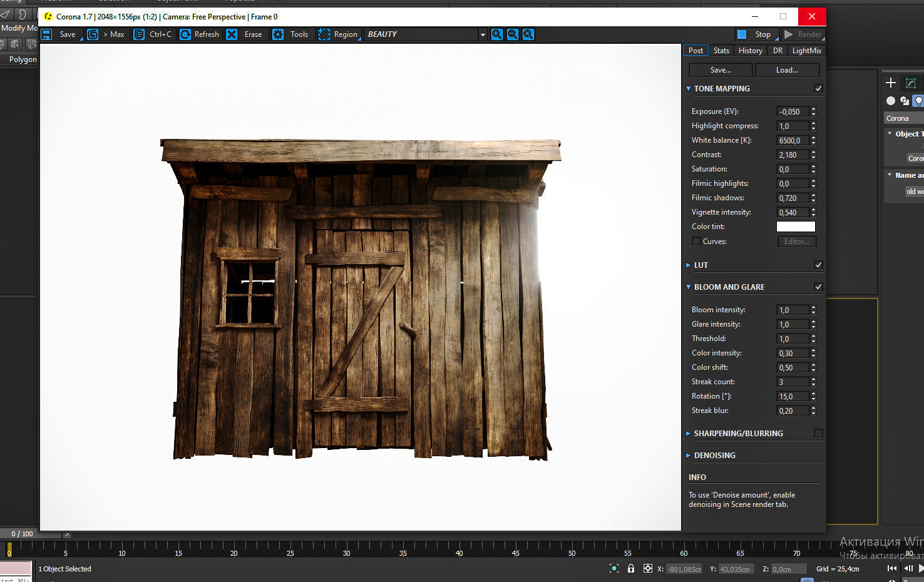Open the Color tint white swatch
The image size is (924, 582).
pos(796,227)
